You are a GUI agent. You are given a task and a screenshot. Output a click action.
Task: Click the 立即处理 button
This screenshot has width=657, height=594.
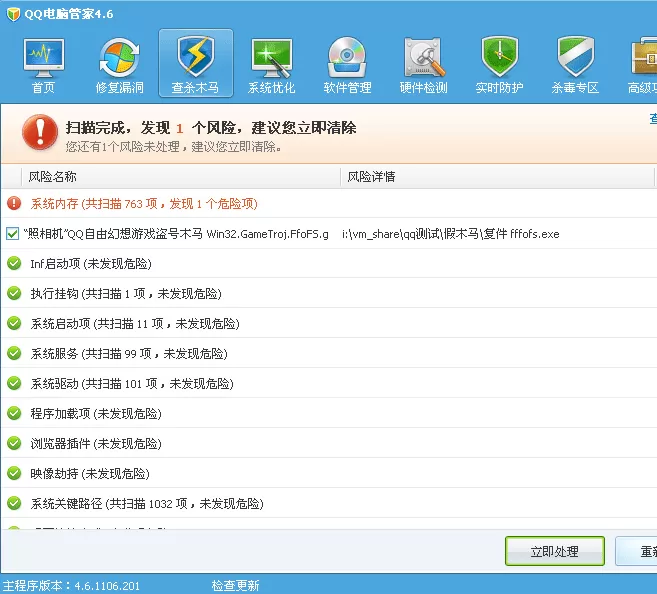tap(555, 551)
